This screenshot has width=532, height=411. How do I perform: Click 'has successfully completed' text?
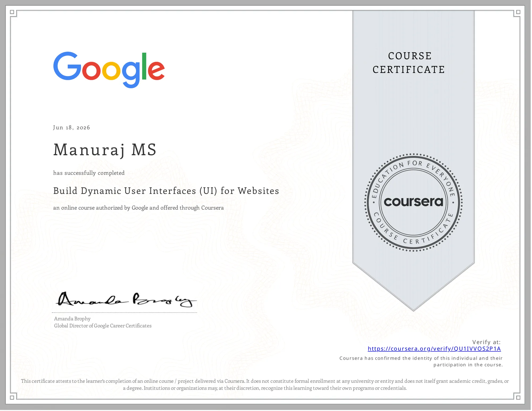(x=89, y=173)
